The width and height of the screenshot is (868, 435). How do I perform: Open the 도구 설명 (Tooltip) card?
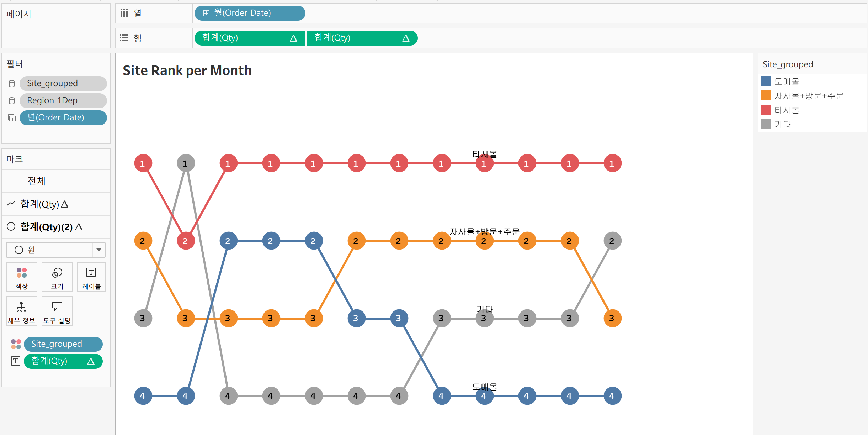(x=57, y=311)
